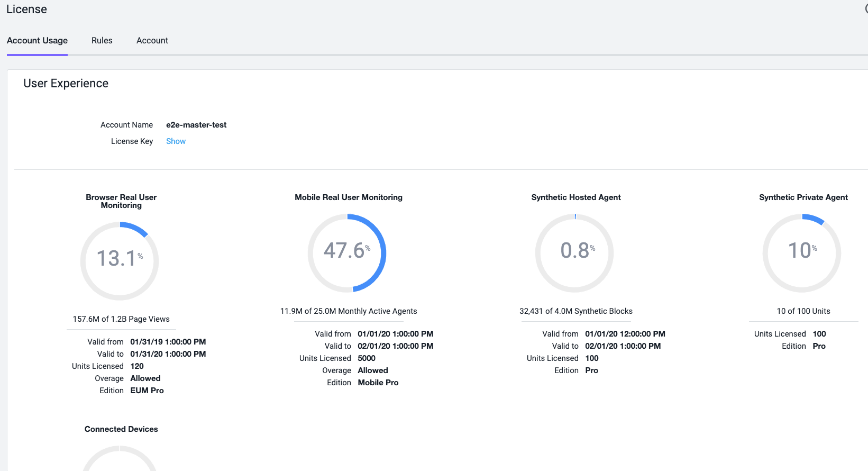Click Synthetic Private Agent edition Pro
This screenshot has width=868, height=471.
(x=819, y=346)
